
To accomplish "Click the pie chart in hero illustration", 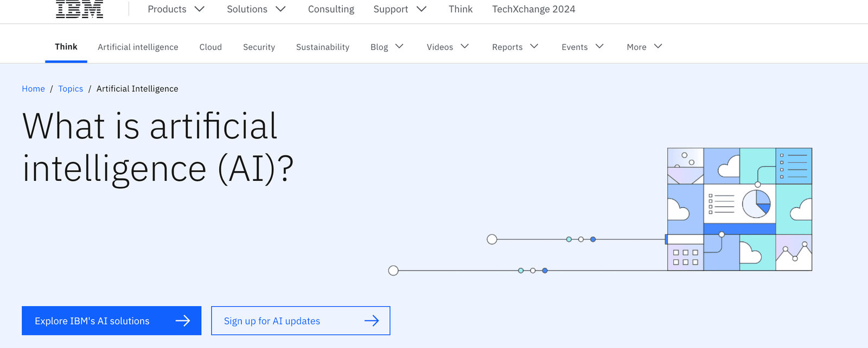I will [x=756, y=204].
